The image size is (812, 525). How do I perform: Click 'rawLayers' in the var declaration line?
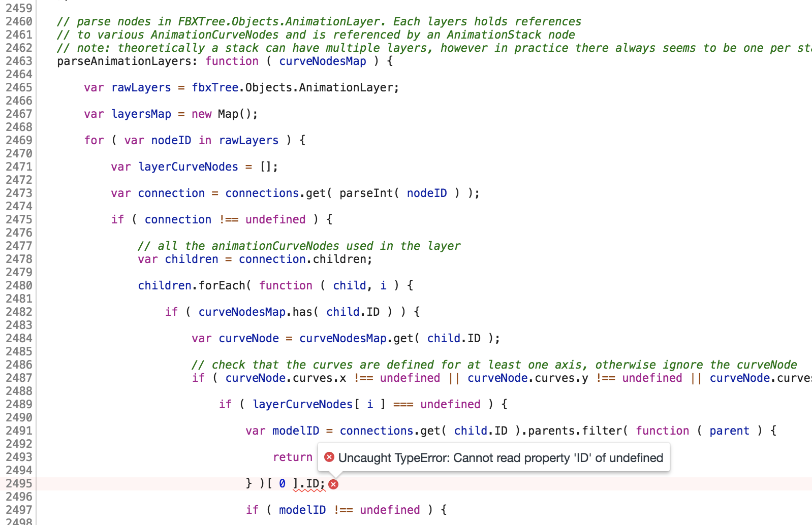(x=141, y=87)
